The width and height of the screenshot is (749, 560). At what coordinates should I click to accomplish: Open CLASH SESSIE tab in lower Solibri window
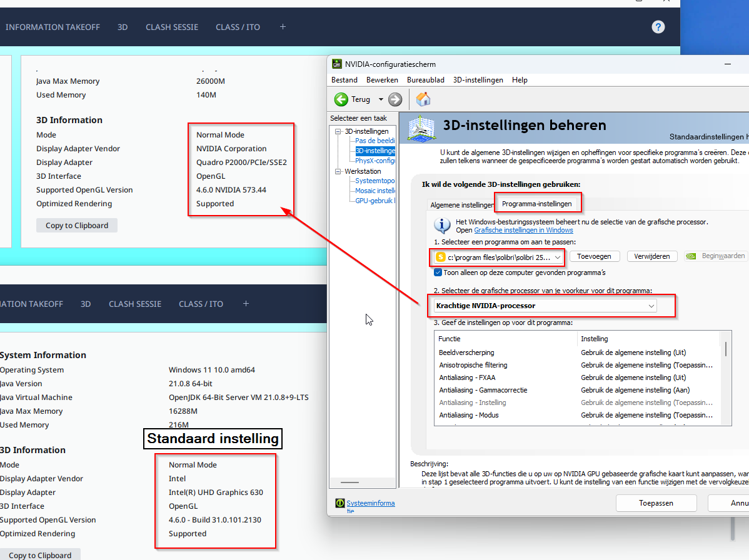[x=135, y=304]
